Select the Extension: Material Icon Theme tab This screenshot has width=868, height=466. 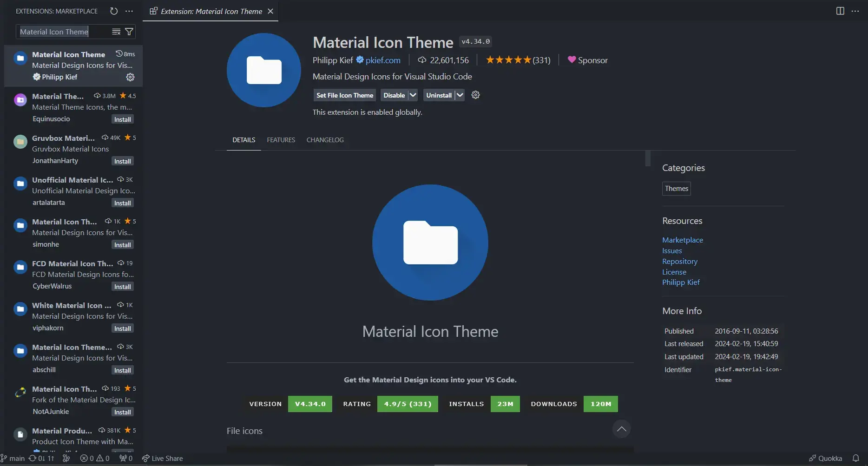tap(211, 11)
